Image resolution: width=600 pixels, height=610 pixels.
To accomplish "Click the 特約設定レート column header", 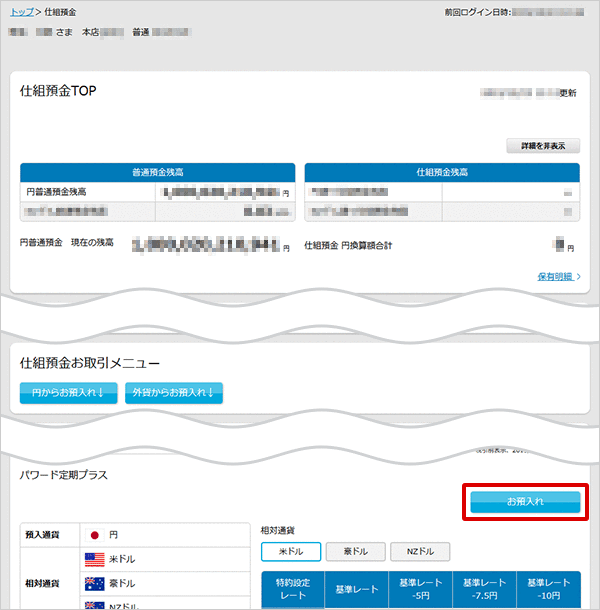I will click(292, 589).
